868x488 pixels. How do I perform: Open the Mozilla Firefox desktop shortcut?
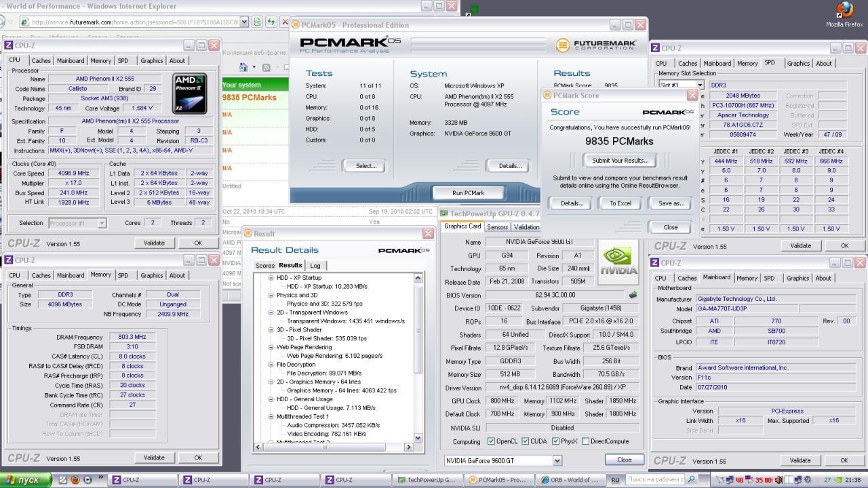point(845,14)
